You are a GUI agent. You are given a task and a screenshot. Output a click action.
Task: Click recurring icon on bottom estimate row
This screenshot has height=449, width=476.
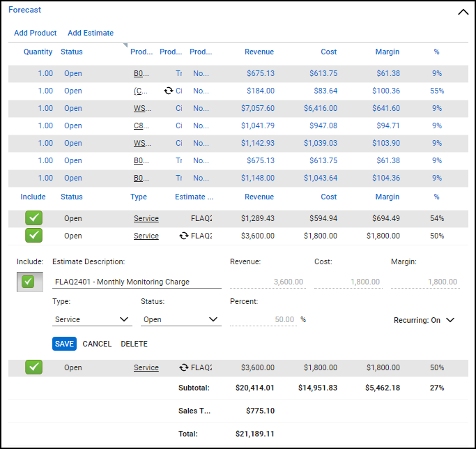(x=183, y=367)
